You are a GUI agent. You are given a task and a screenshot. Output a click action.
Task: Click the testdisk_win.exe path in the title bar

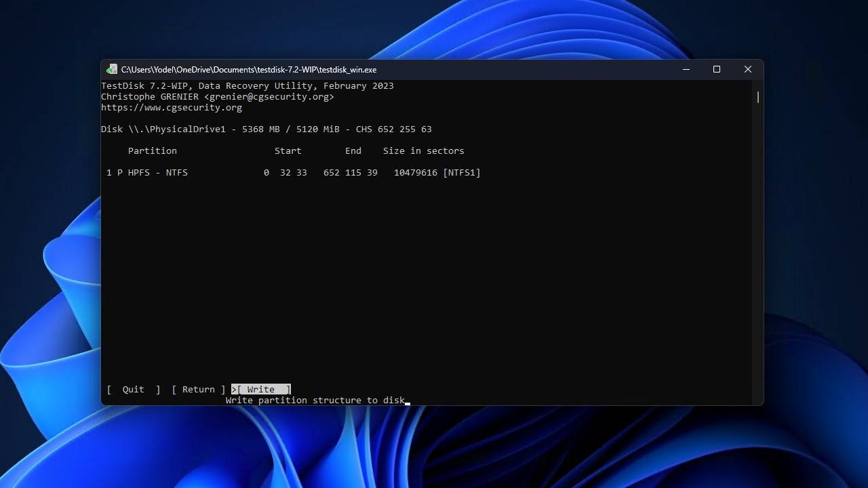(x=248, y=69)
